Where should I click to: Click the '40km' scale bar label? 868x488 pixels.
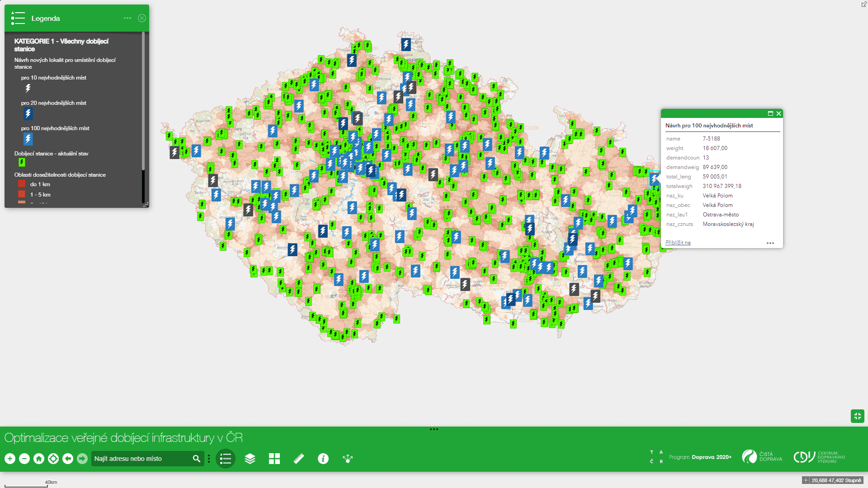(x=51, y=483)
